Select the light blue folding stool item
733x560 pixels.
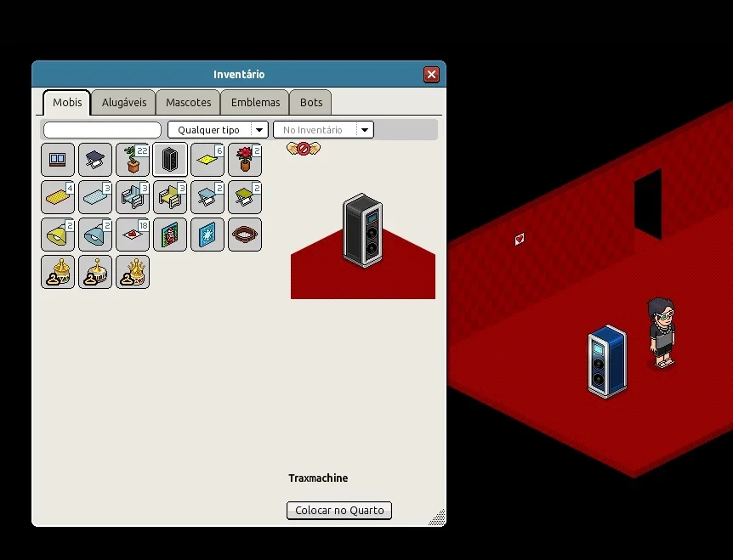point(207,197)
